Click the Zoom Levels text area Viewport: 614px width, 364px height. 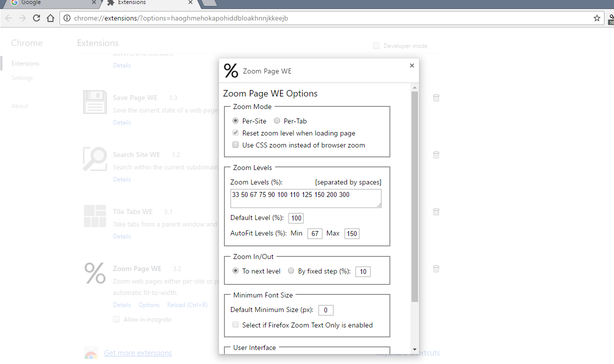pyautogui.click(x=306, y=198)
